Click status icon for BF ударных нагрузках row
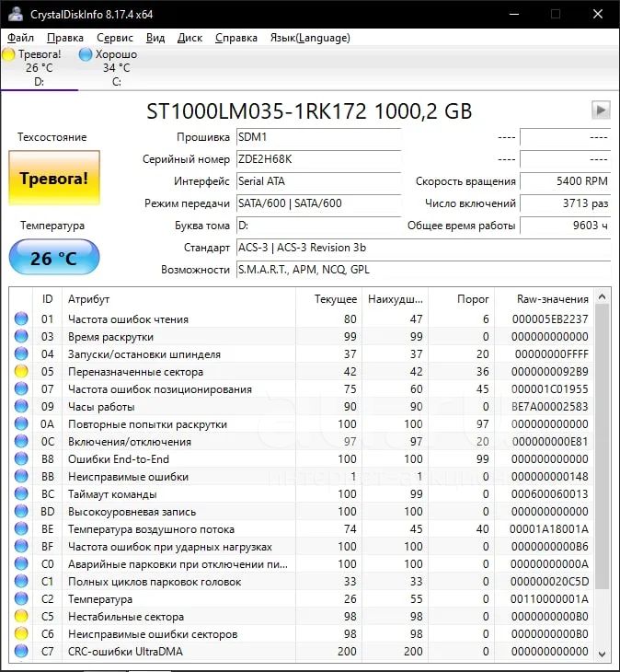Screen dimensions: 620x672 tap(21, 546)
